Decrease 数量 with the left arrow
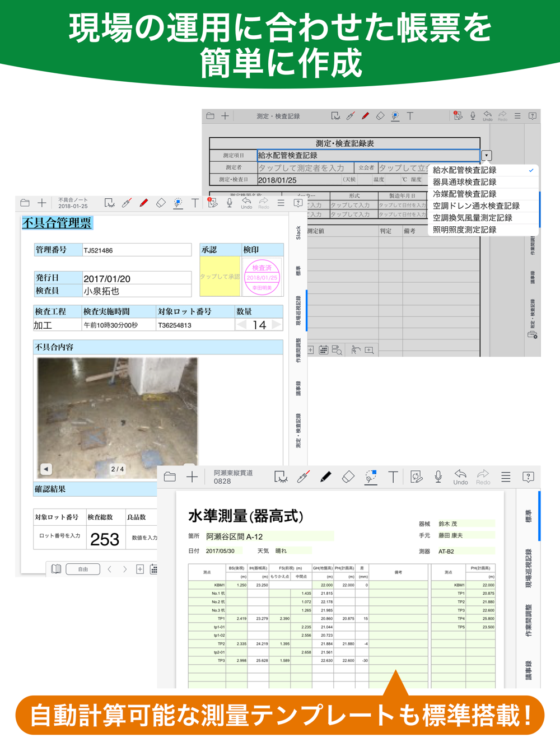This screenshot has width=560, height=747. click(x=242, y=325)
